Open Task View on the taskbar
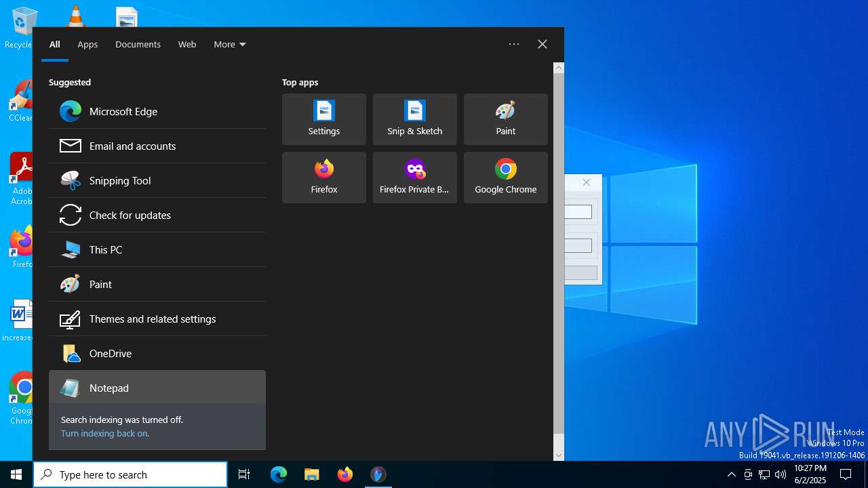 pyautogui.click(x=244, y=474)
